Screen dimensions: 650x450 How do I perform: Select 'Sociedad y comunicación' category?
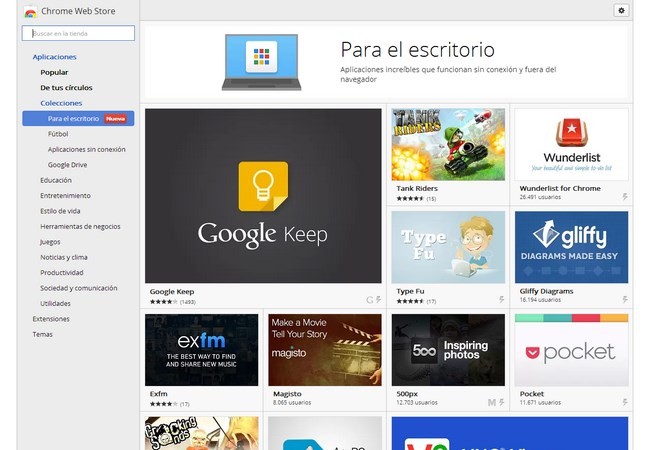click(78, 288)
